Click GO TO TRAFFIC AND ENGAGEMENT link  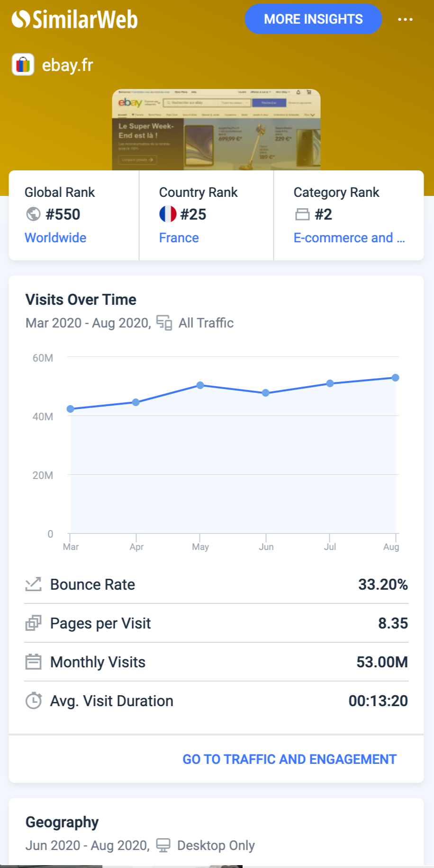pyautogui.click(x=289, y=759)
